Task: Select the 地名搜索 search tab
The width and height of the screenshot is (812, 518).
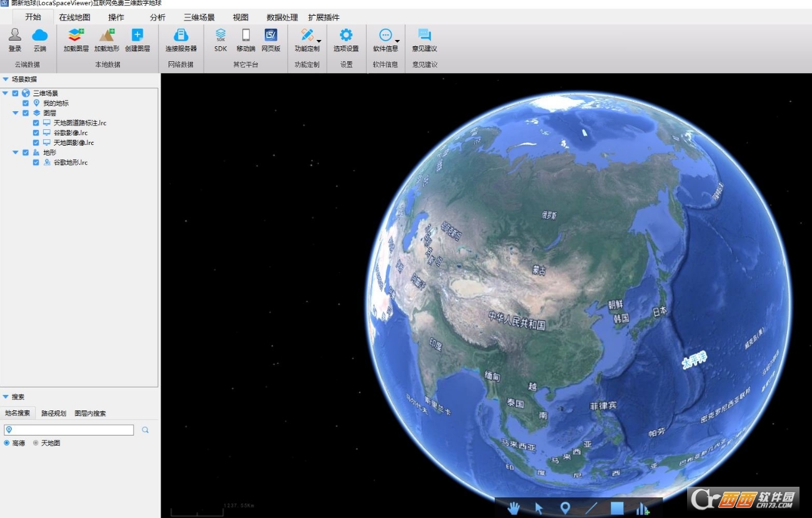Action: point(17,413)
